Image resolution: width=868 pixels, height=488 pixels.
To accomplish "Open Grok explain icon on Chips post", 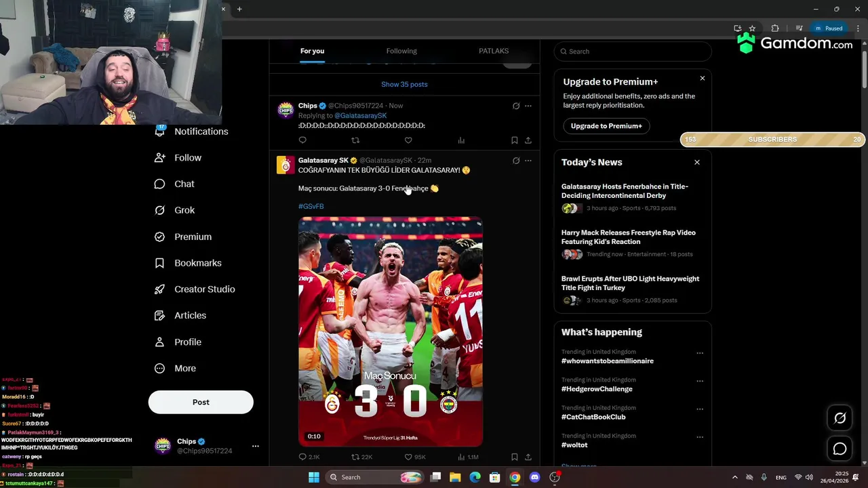I will (516, 106).
